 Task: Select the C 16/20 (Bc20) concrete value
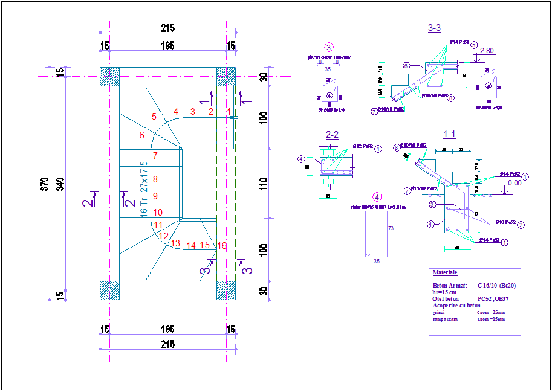pos(496,285)
